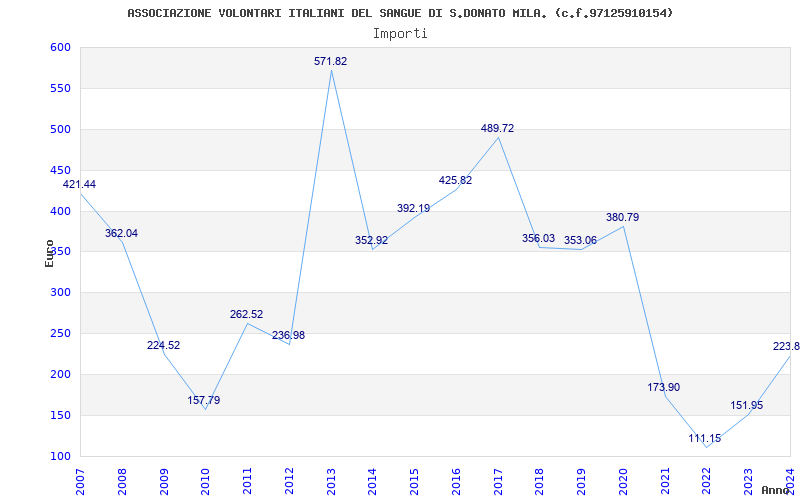
Task: Select the 2023 x-axis year label
Action: (749, 482)
